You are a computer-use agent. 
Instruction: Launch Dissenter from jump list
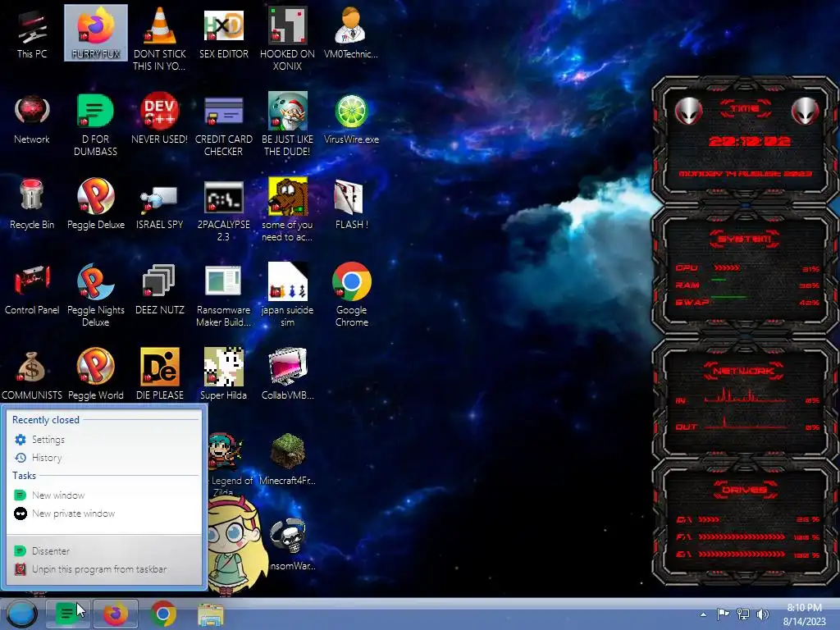coord(104,550)
